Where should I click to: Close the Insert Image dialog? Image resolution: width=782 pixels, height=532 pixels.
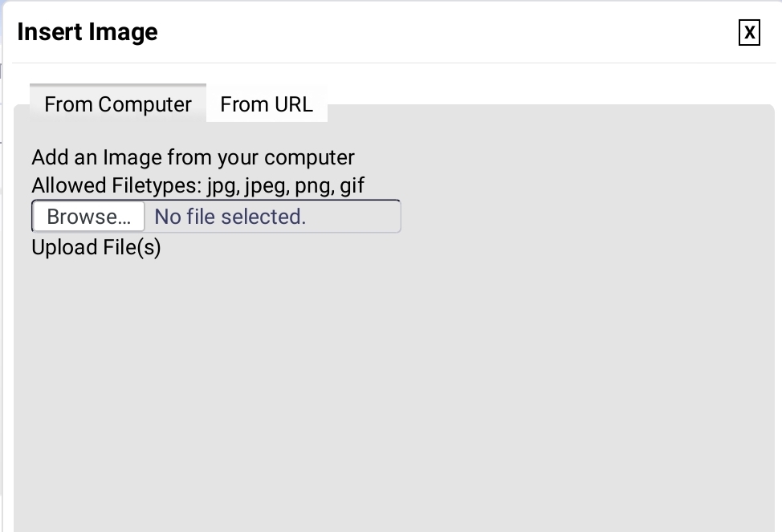click(749, 32)
